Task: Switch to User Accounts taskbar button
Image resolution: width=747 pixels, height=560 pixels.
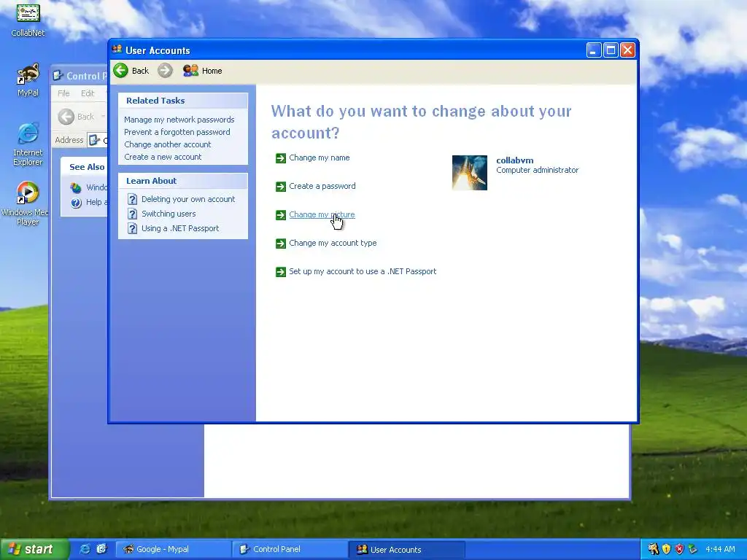Action: [x=406, y=549]
